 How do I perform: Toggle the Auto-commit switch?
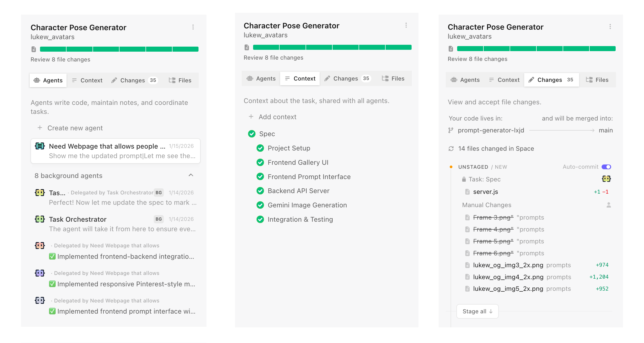coord(606,167)
